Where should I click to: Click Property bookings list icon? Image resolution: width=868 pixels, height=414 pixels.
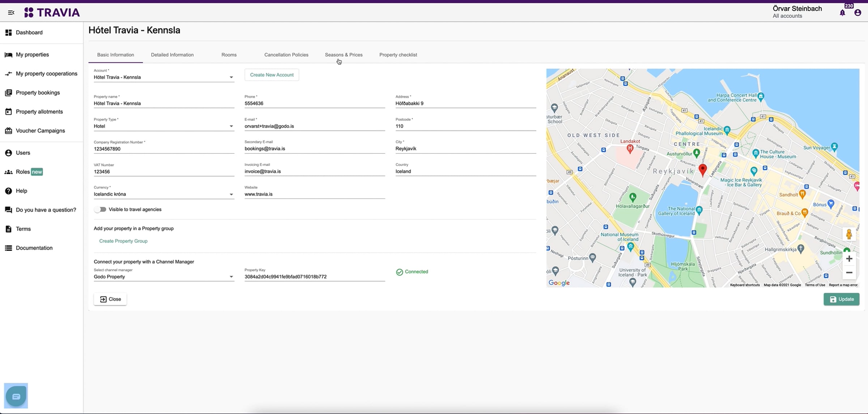8,93
